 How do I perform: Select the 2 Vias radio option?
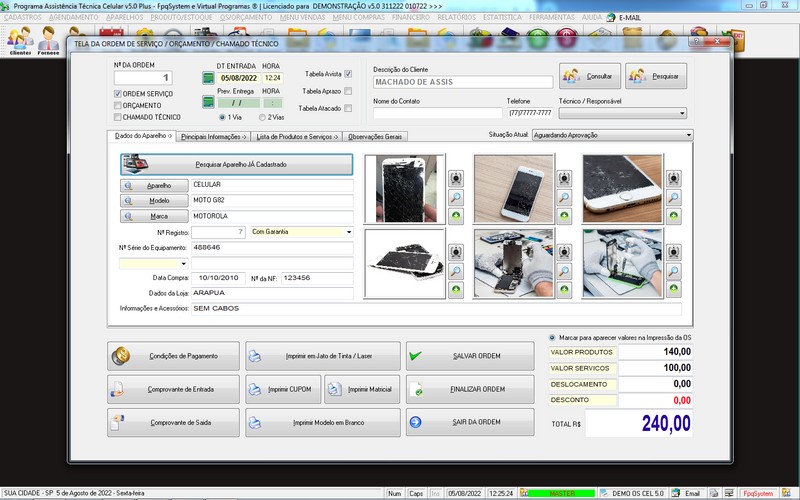click(x=260, y=117)
